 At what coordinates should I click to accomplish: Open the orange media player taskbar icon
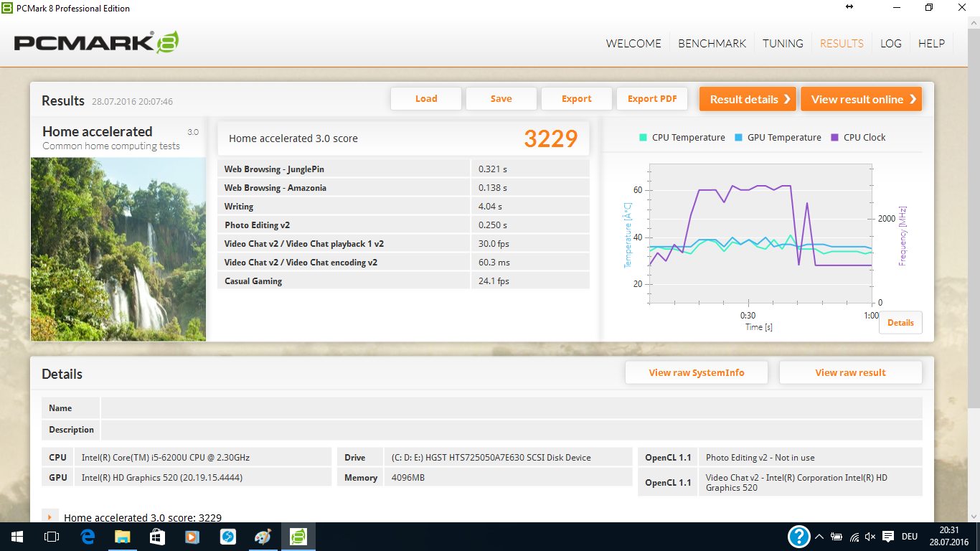(x=192, y=537)
